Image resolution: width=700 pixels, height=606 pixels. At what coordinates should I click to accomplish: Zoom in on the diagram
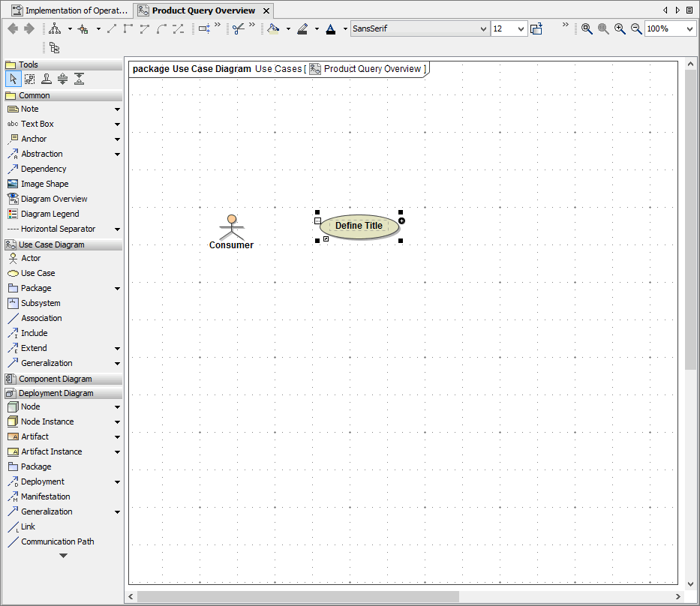point(620,28)
